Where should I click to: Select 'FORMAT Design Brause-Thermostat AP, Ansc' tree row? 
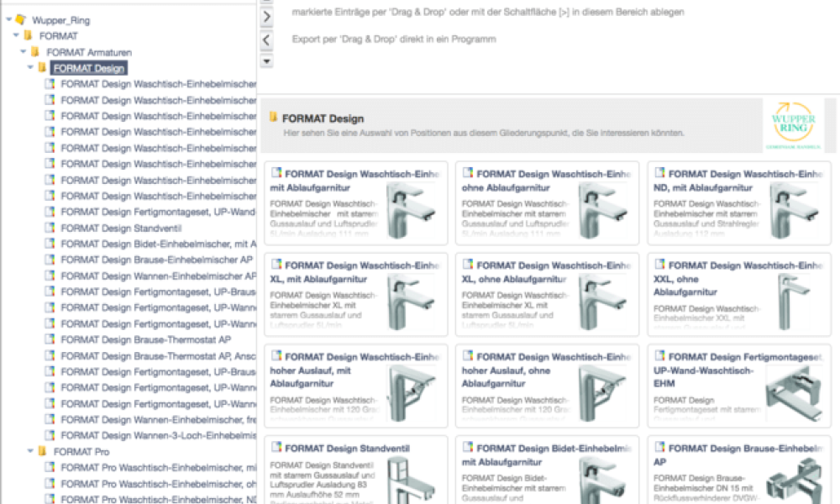(x=159, y=355)
